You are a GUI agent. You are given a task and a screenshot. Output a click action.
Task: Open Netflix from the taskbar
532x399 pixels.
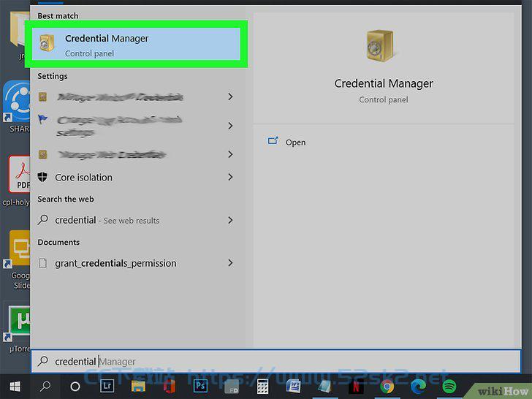click(356, 387)
